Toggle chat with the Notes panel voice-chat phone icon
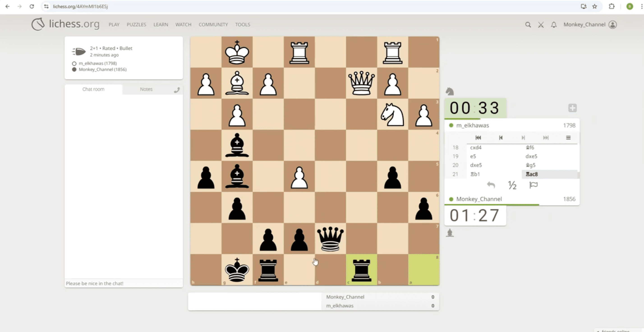This screenshot has height=332, width=644. (177, 90)
